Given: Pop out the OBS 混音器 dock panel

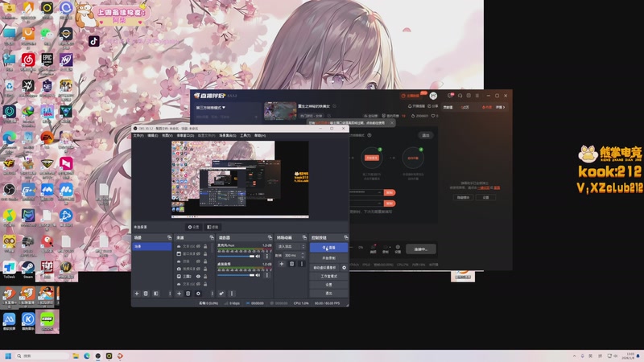Looking at the screenshot, I should (270, 237).
